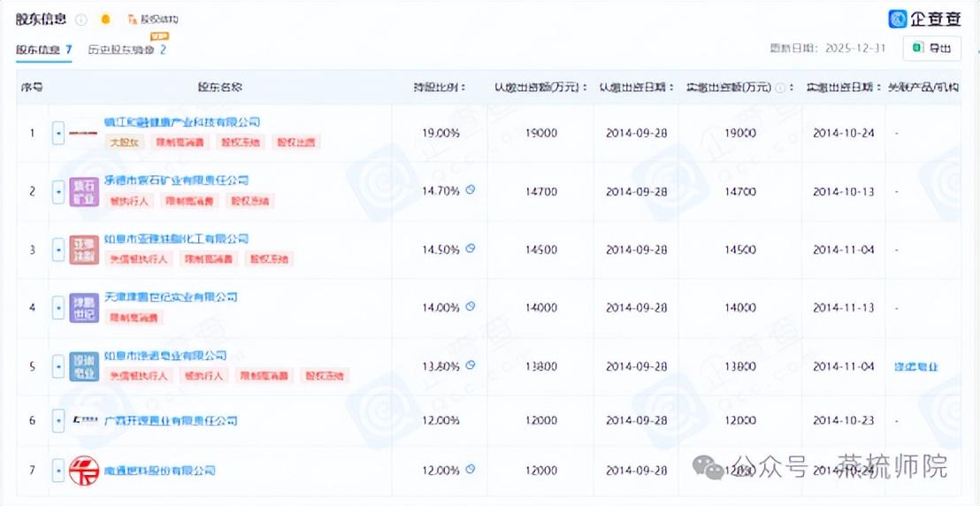This screenshot has width=980, height=506.
Task: Click the purple 津鹏世纪 logo in row 4
Action: point(84,308)
